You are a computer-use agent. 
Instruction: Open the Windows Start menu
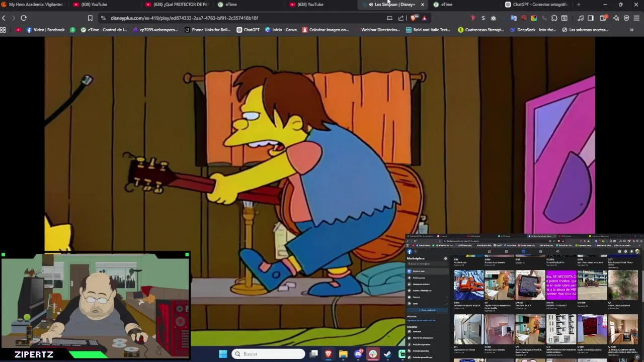point(223,354)
